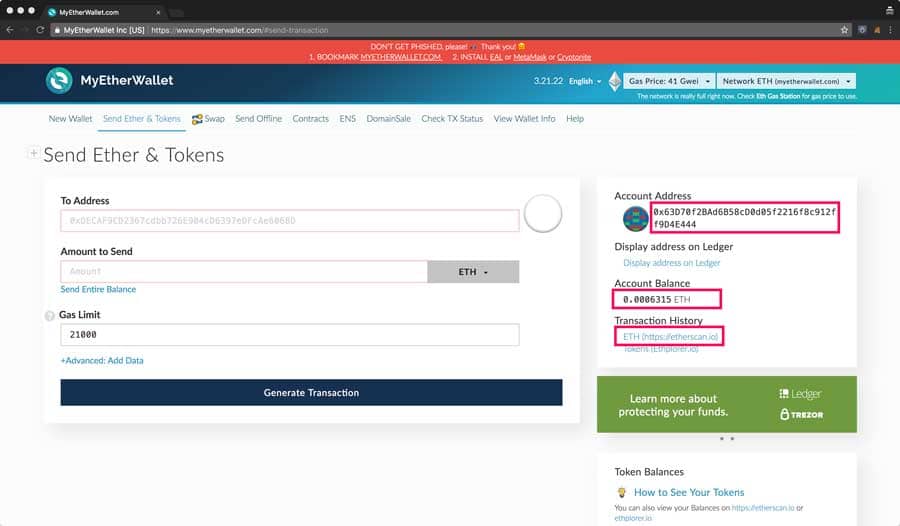Screen dimensions: 900x526
Task: Reload the page with the refresh icon
Action: click(40, 30)
